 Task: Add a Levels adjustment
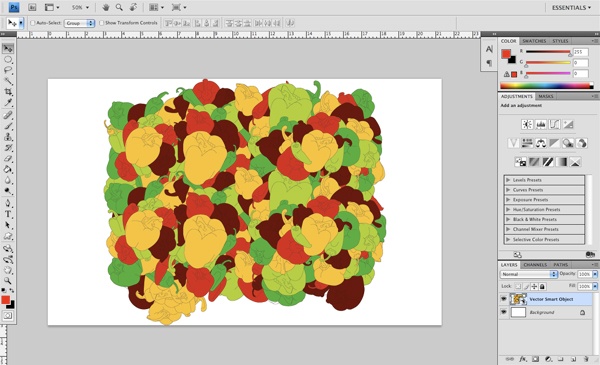click(541, 124)
